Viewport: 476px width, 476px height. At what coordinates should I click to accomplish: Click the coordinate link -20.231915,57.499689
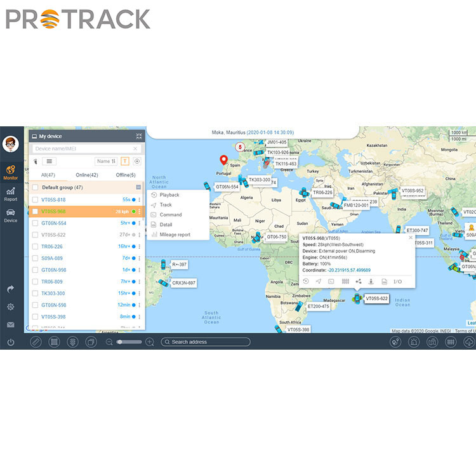pos(349,270)
